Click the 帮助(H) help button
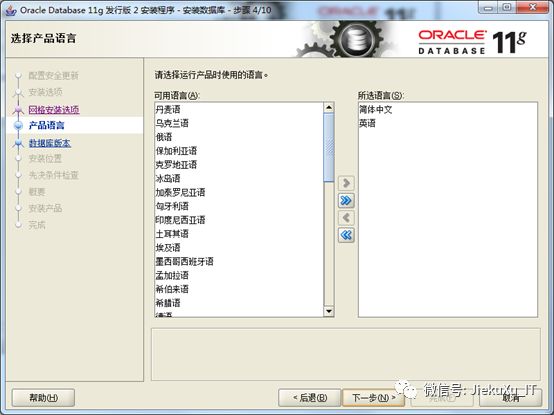 [43, 398]
